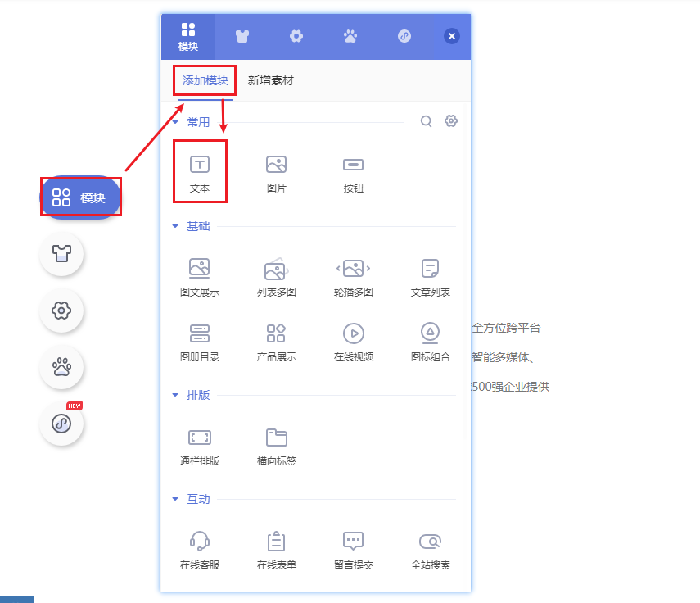Select the 模块 tab in panel header

click(x=188, y=37)
